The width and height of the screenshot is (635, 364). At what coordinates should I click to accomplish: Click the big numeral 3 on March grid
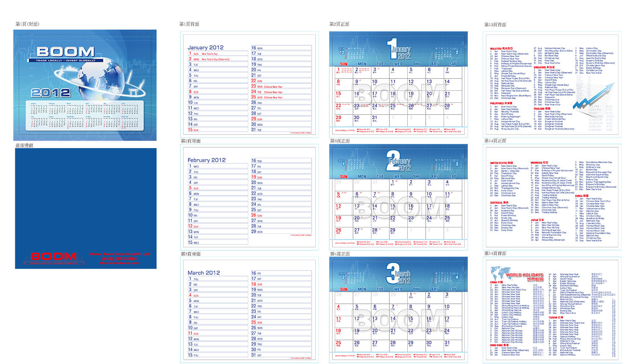392,273
